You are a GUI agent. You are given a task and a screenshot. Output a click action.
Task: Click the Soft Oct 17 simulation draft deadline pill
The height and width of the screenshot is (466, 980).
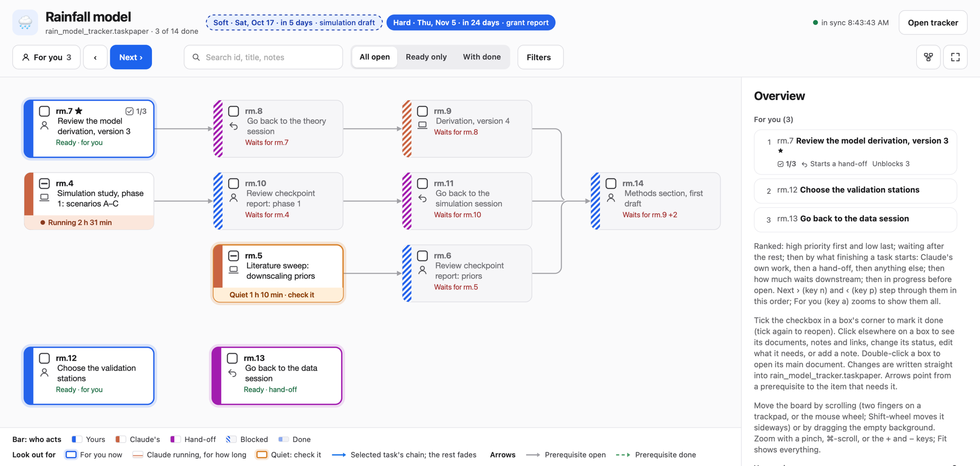[294, 23]
